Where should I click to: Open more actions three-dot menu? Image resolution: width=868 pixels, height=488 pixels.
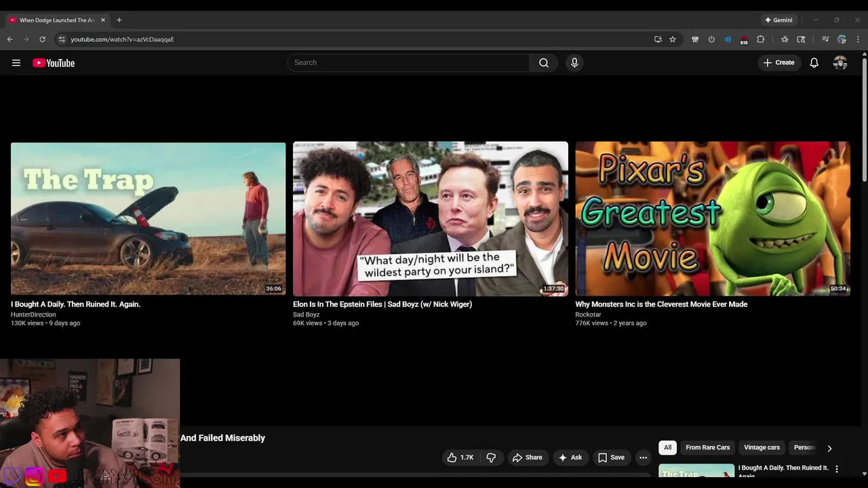(643, 457)
